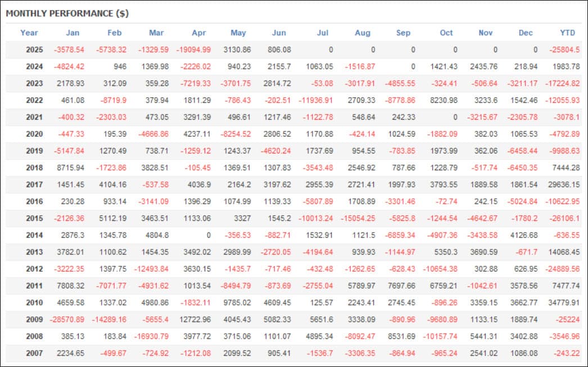Select the YTD column header
Image resolution: width=588 pixels, height=367 pixels.
(567, 33)
